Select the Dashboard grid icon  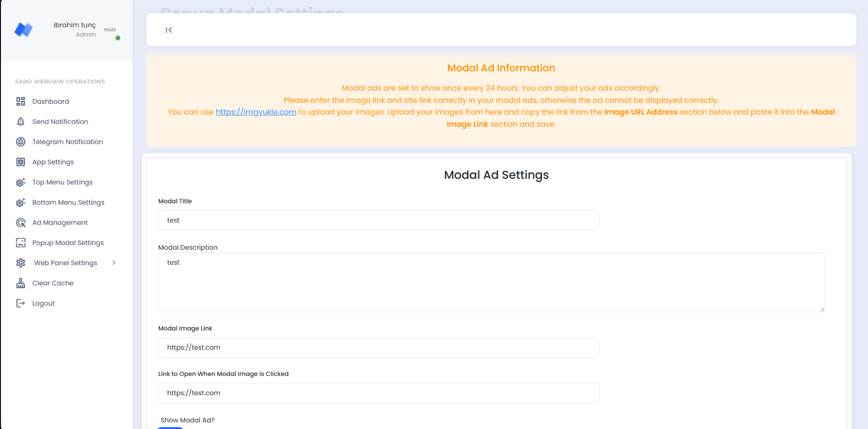[21, 101]
